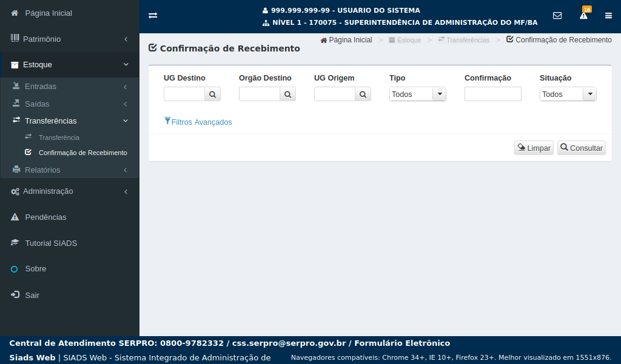Viewport: 621px width, 364px height.
Task: Open the Sobre sidebar item
Action: tap(70, 269)
